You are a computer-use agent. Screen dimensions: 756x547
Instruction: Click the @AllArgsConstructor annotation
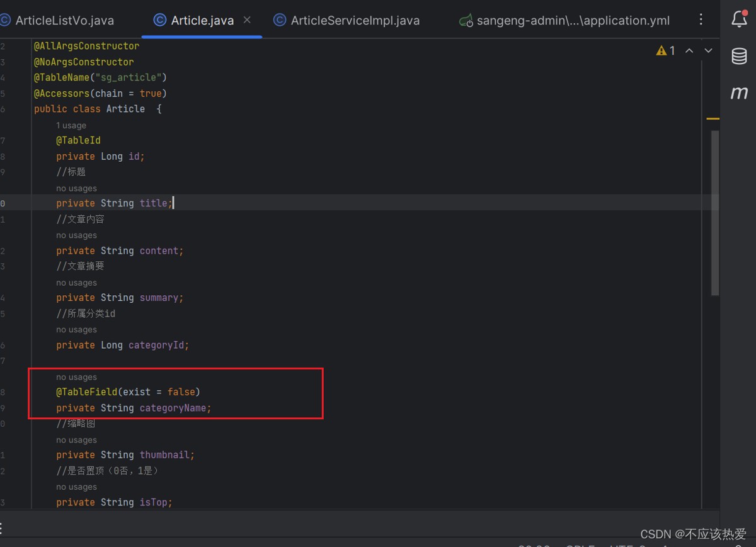(87, 46)
